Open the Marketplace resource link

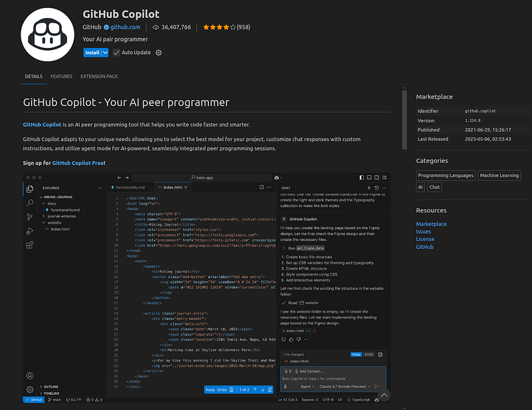click(431, 224)
